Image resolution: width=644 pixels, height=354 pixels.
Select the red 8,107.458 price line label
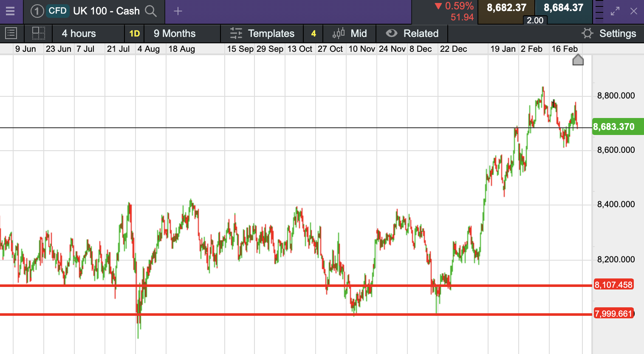614,285
